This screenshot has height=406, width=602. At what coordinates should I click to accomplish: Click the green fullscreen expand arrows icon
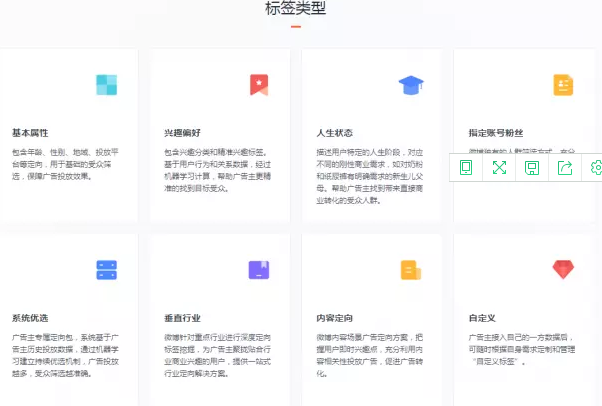click(x=499, y=167)
